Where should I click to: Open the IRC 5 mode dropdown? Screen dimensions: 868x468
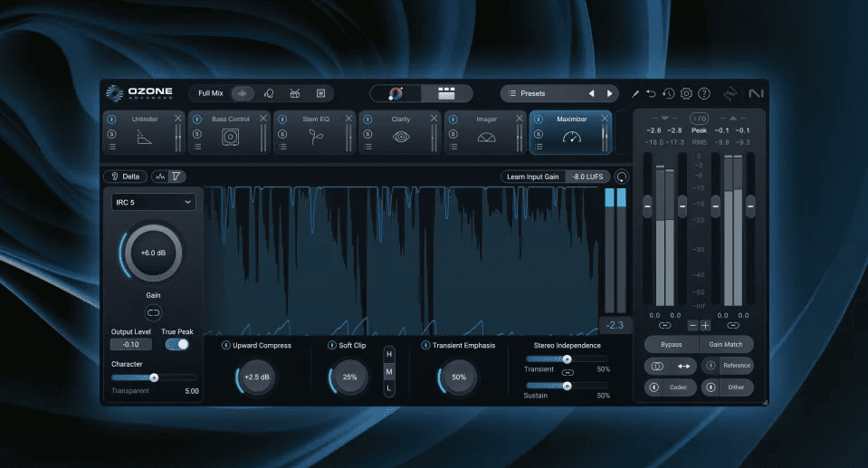pyautogui.click(x=153, y=202)
